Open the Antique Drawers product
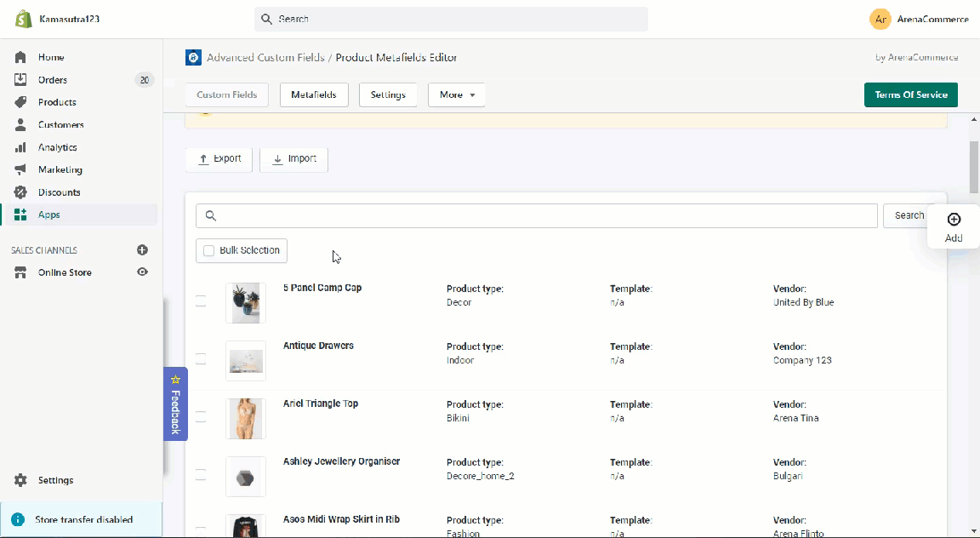This screenshot has width=980, height=538. 318,346
